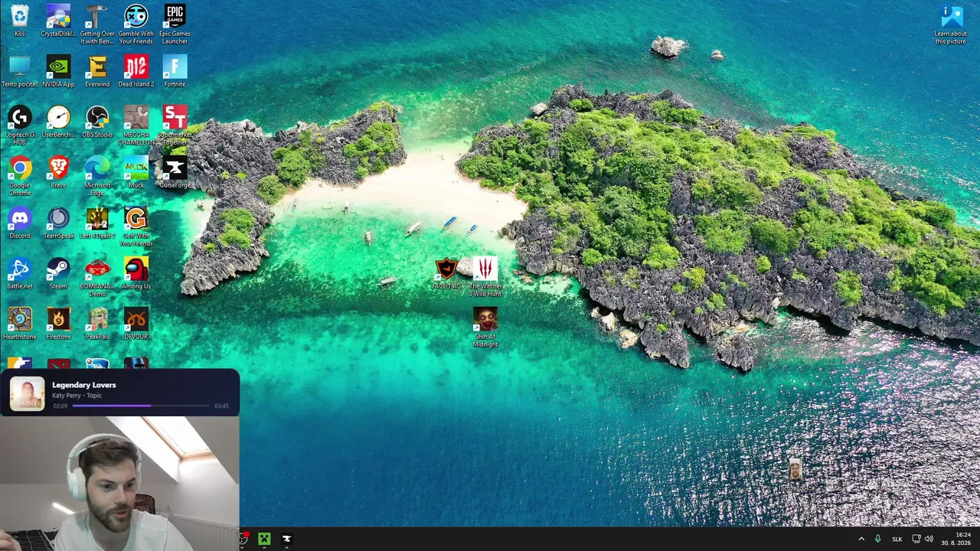The height and width of the screenshot is (551, 980).
Task: Select the TeamSpeak shortcut
Action: 58,223
